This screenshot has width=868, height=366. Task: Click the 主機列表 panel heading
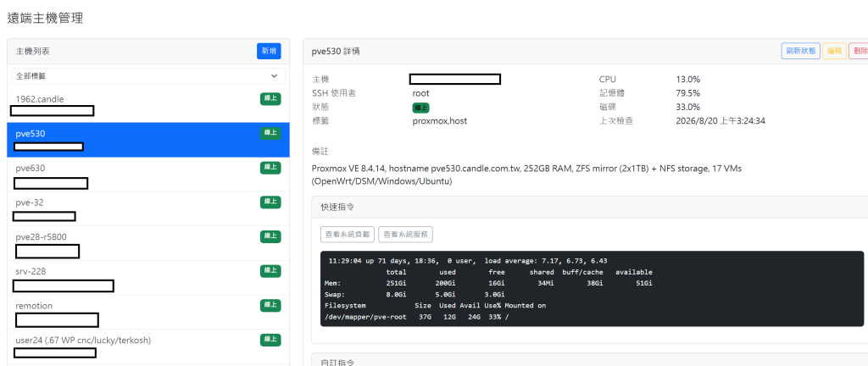(33, 51)
